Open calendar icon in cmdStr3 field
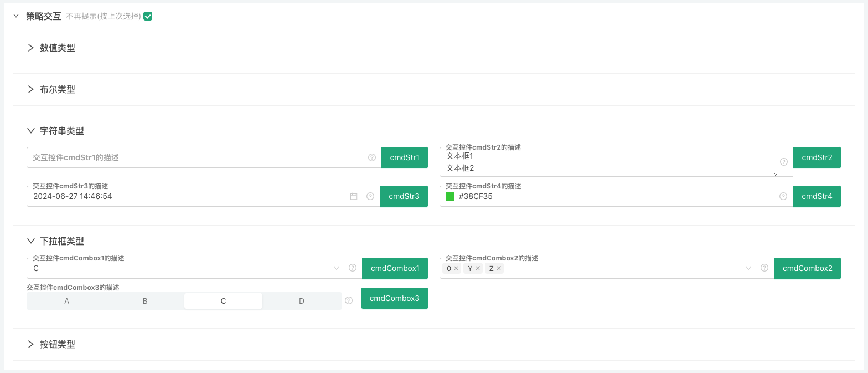 (354, 196)
